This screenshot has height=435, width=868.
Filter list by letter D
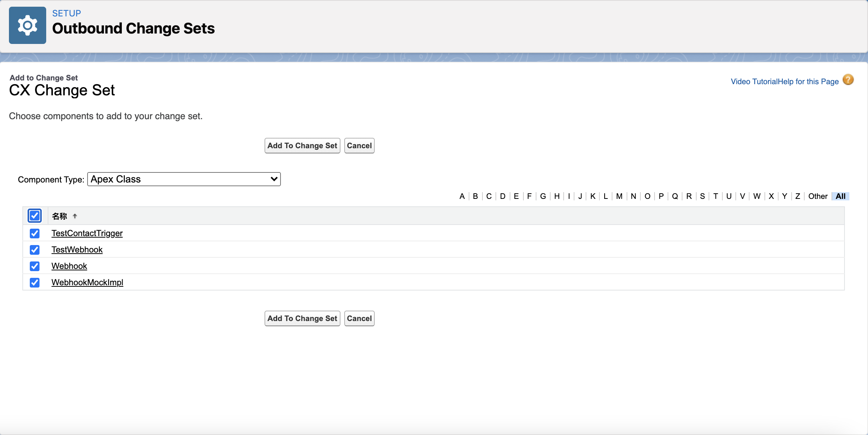503,196
